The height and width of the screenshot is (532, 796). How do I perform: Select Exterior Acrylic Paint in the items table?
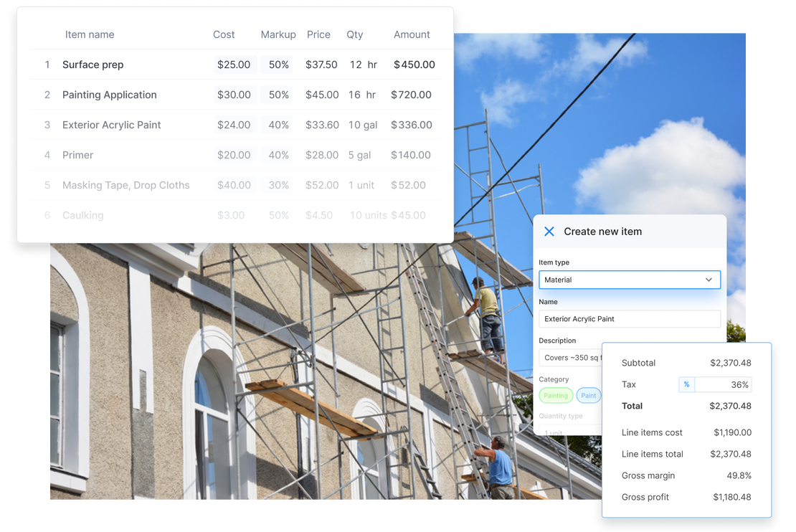point(112,125)
